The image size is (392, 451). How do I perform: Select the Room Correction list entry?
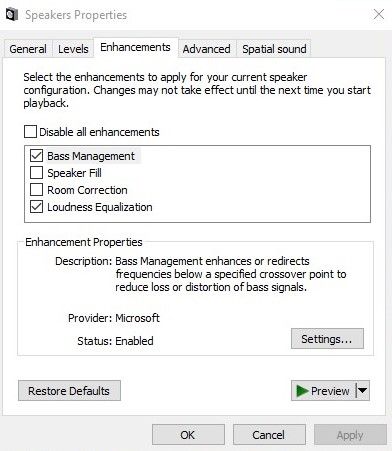click(87, 190)
